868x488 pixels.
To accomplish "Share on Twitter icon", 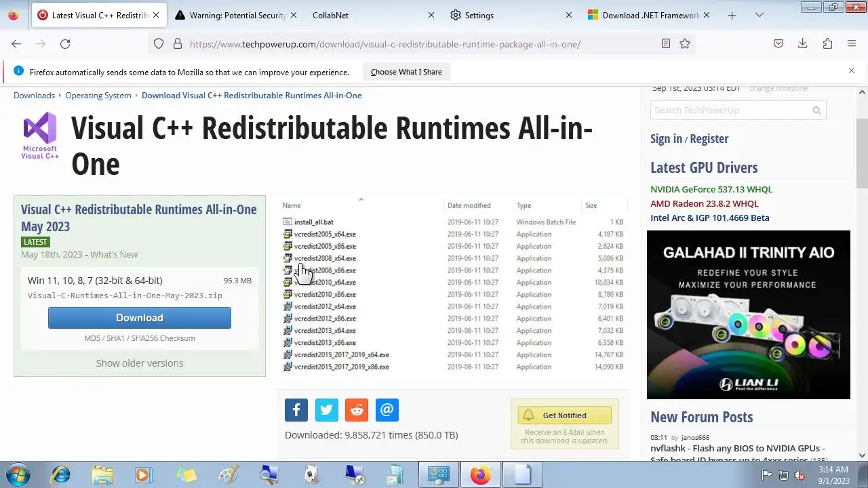I will coord(326,410).
